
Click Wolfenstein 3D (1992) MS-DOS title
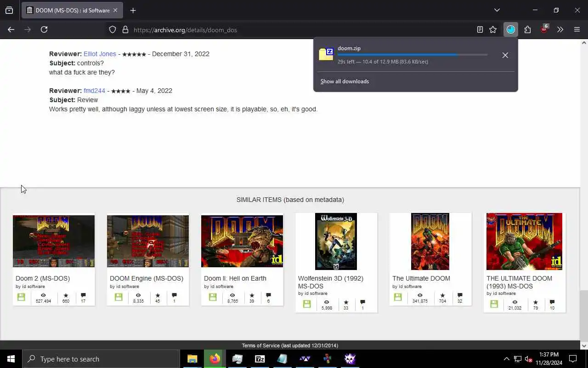point(331,282)
